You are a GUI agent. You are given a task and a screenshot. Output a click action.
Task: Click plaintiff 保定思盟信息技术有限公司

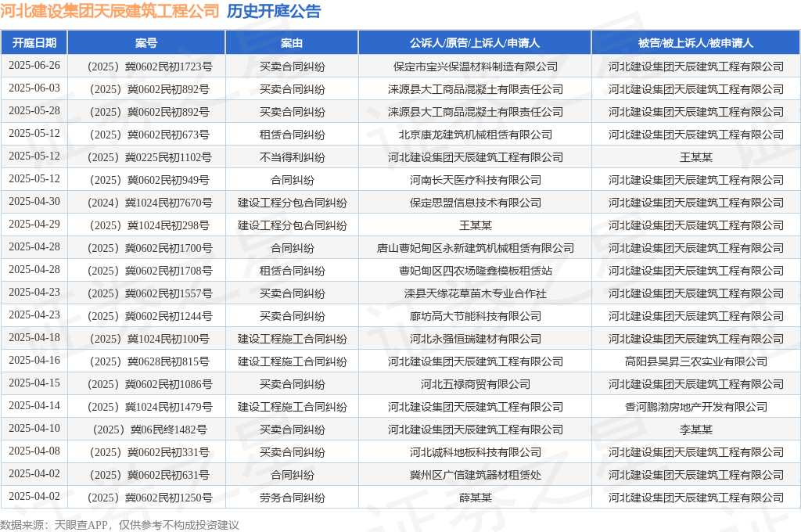pyautogui.click(x=475, y=203)
